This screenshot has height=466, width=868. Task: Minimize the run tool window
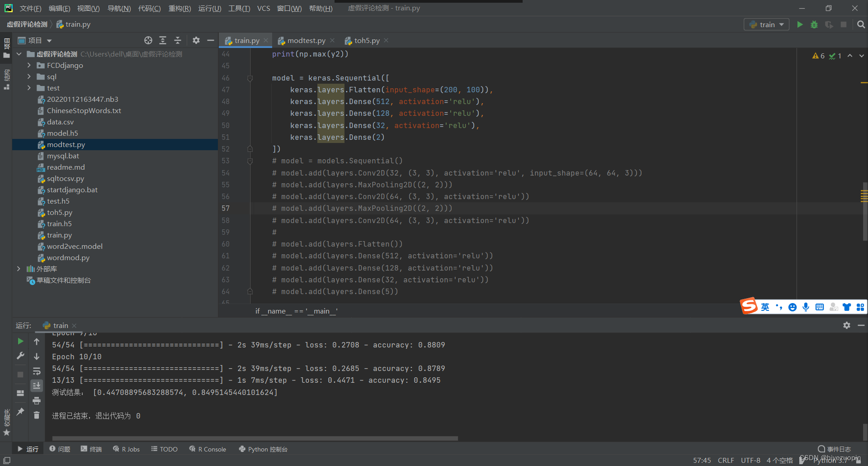coord(861,325)
